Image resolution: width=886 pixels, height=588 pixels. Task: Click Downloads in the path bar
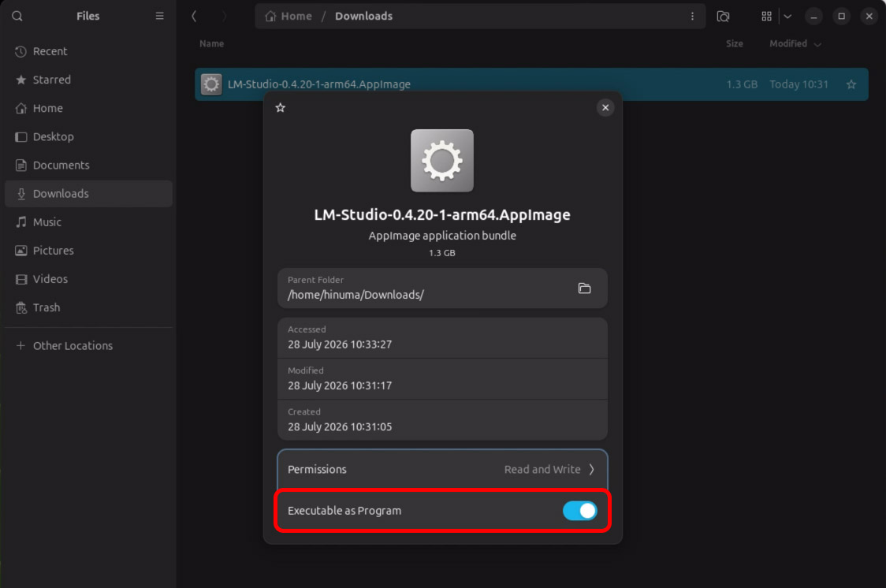coord(363,17)
